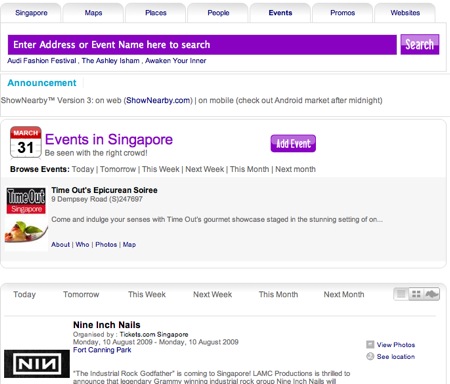Select the This Week filter tab in event list
The height and width of the screenshot is (384, 450).
pyautogui.click(x=147, y=295)
